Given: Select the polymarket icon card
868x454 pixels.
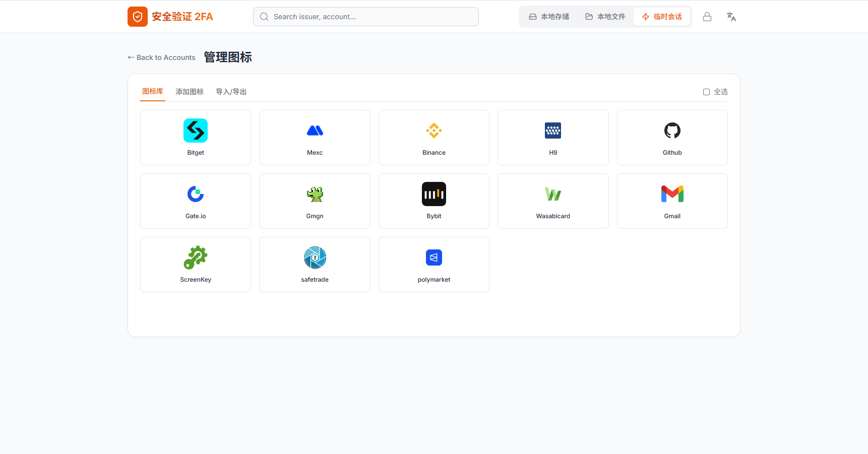Looking at the screenshot, I should coord(433,264).
